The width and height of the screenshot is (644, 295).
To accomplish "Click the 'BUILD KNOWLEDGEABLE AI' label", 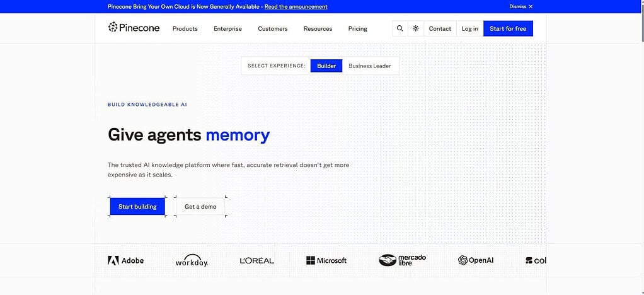I will click(147, 105).
